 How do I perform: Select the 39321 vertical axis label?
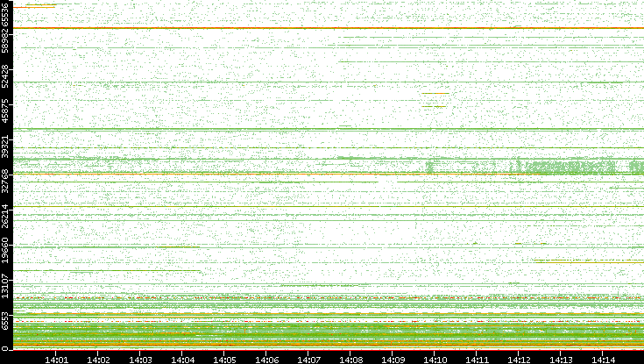point(5,146)
